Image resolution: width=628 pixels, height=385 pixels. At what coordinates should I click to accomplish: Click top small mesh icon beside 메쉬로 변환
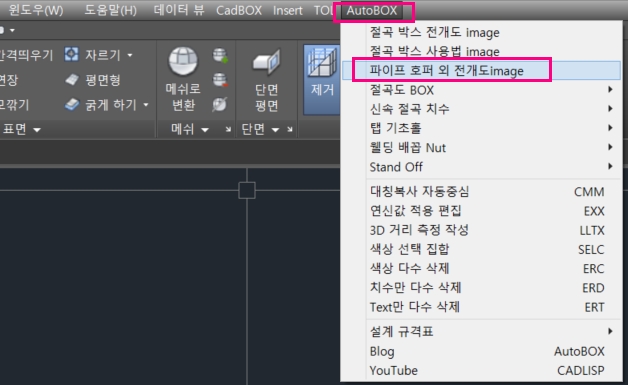[220, 55]
